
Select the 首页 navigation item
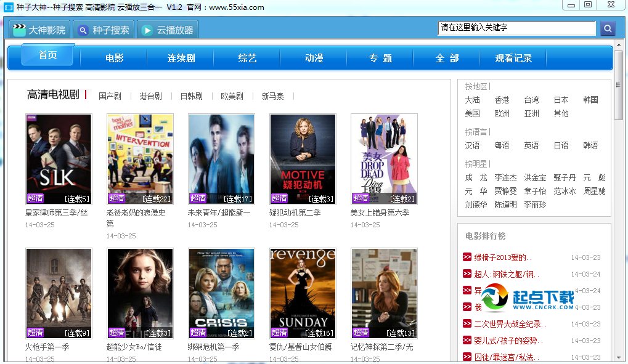pos(47,55)
